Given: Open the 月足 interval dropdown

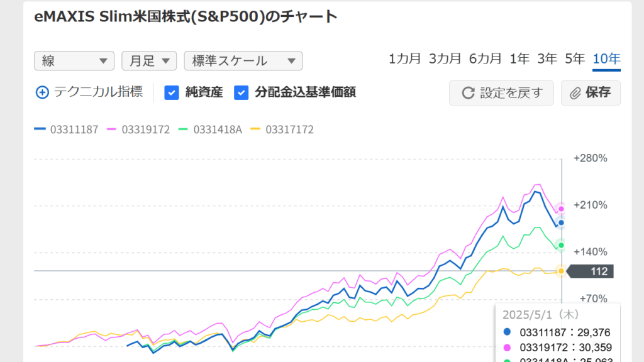Looking at the screenshot, I should pos(149,61).
